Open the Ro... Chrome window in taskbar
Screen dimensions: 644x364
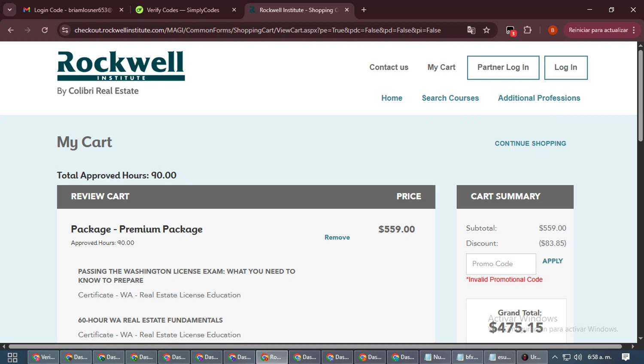[x=272, y=357]
